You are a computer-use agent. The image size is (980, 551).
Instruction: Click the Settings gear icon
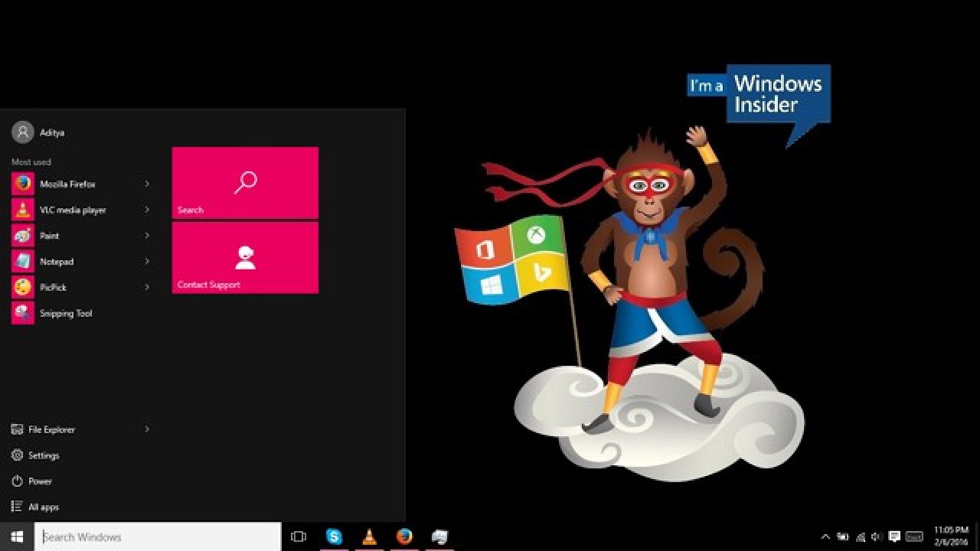pyautogui.click(x=17, y=455)
